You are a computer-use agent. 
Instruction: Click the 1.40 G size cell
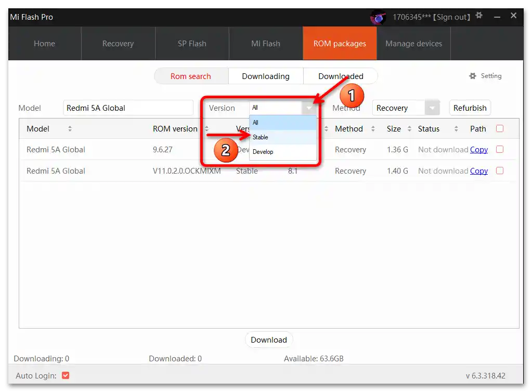pos(397,171)
